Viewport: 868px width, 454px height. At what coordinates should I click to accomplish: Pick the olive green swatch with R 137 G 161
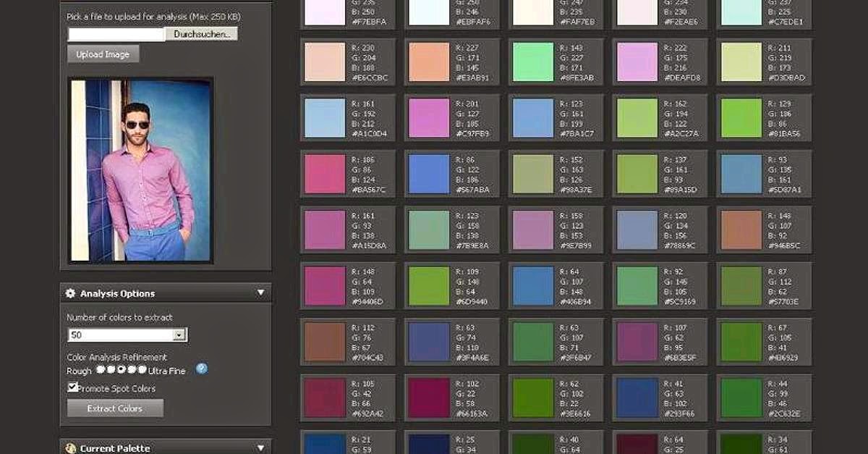(x=637, y=174)
